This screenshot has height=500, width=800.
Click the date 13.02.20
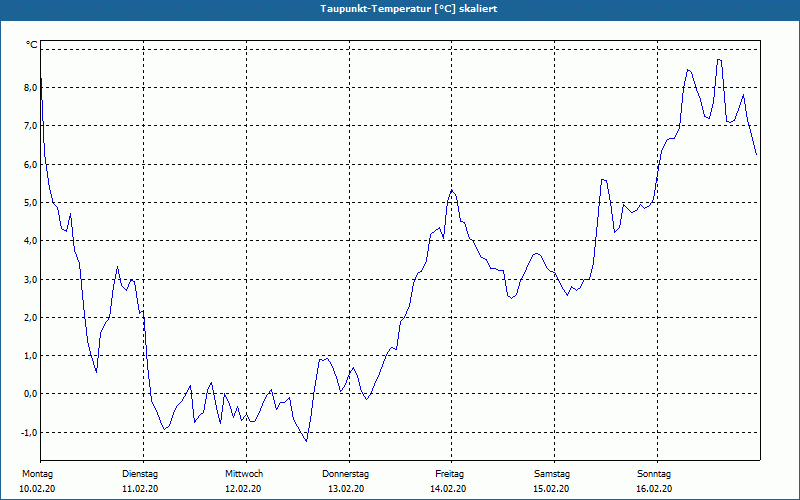[x=346, y=489]
